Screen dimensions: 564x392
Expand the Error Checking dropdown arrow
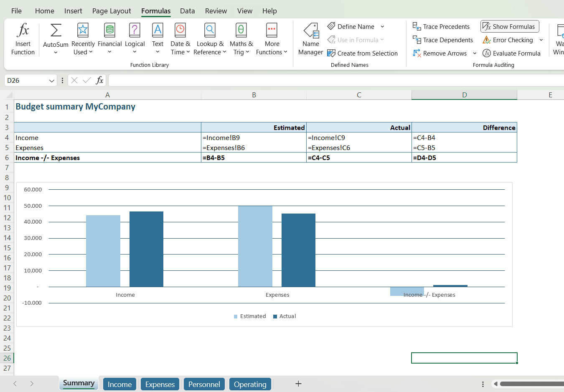point(541,40)
